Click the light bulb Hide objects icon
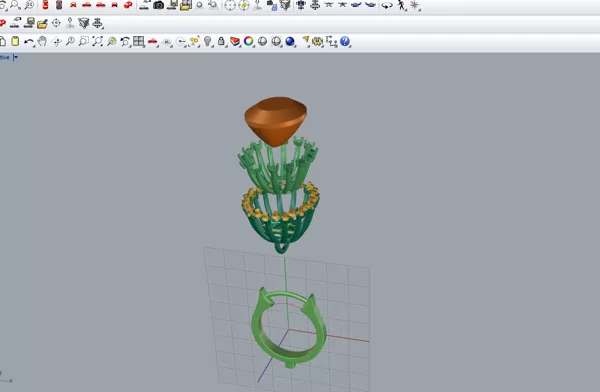 [x=207, y=41]
